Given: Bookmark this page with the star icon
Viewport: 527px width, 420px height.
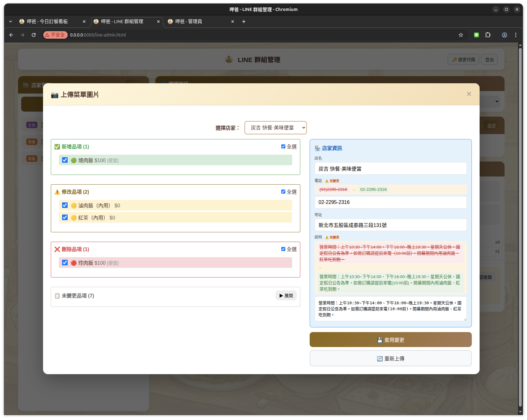Looking at the screenshot, I should [x=461, y=35].
